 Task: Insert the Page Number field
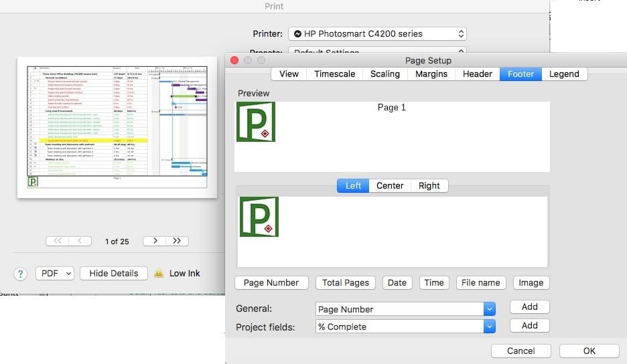pyautogui.click(x=271, y=283)
